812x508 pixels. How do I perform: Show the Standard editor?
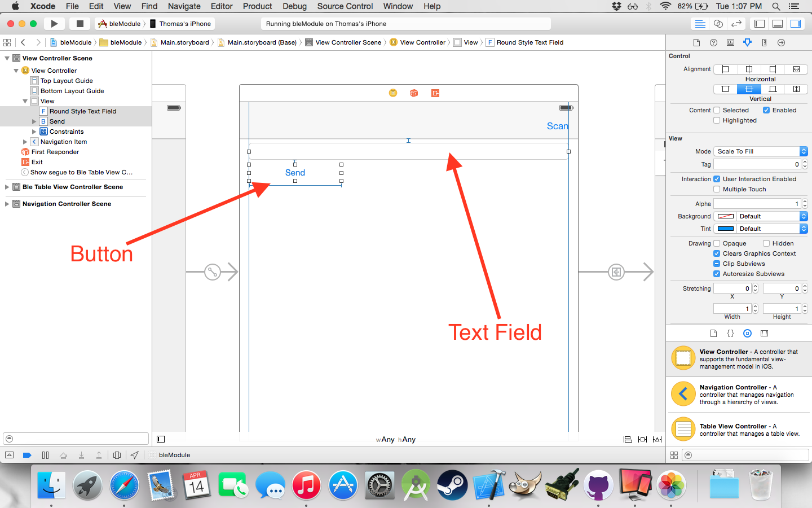(700, 24)
